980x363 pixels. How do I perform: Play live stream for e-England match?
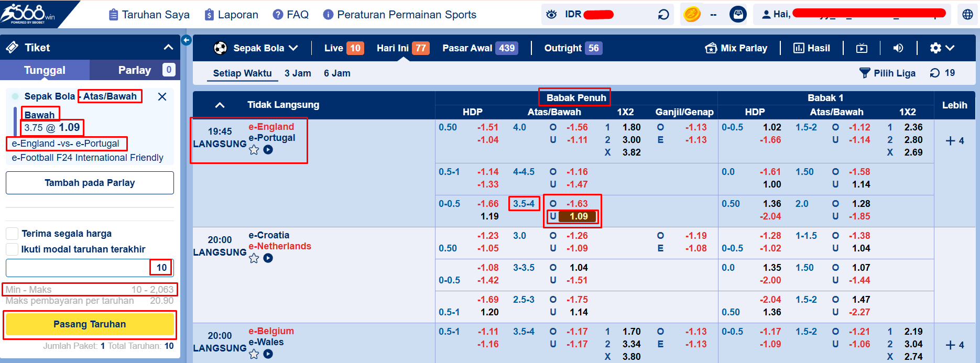(x=268, y=150)
